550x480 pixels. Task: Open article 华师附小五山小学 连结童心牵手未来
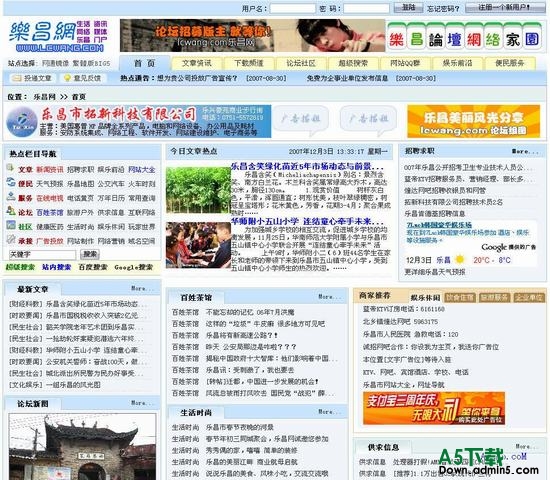click(307, 221)
